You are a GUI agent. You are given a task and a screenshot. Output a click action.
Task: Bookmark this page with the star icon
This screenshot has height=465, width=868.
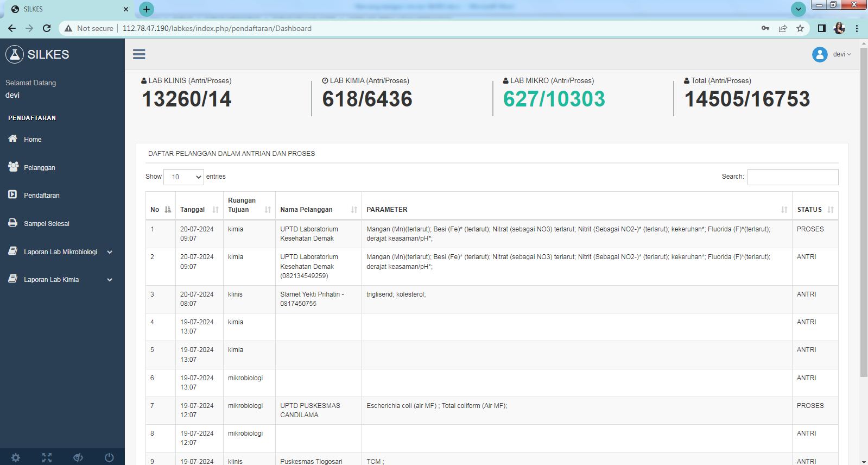click(x=800, y=28)
